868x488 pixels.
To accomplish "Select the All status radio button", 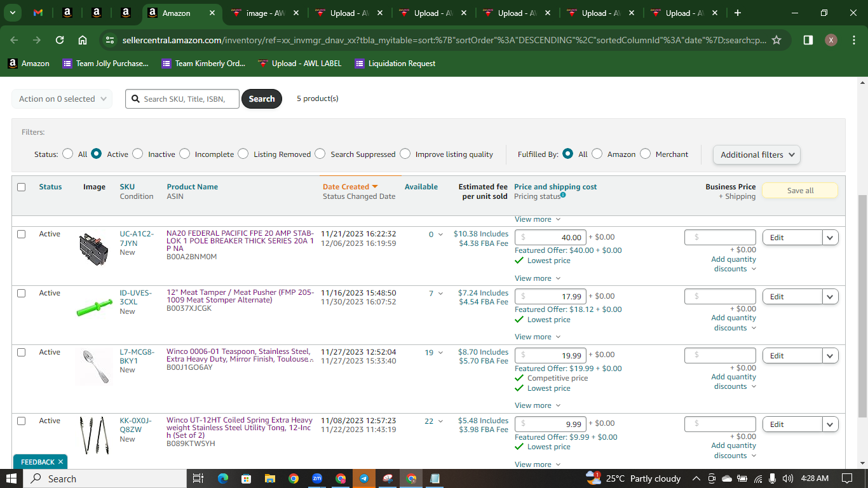I will coord(68,154).
